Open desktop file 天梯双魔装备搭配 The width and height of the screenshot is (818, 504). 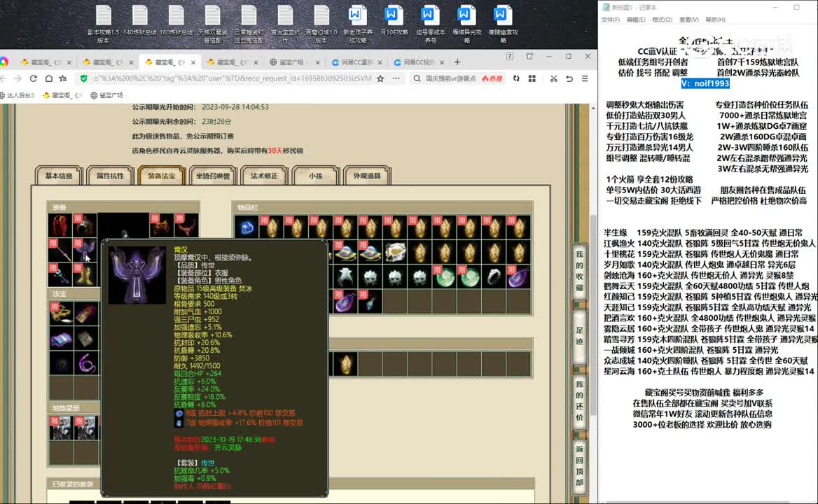(212, 24)
